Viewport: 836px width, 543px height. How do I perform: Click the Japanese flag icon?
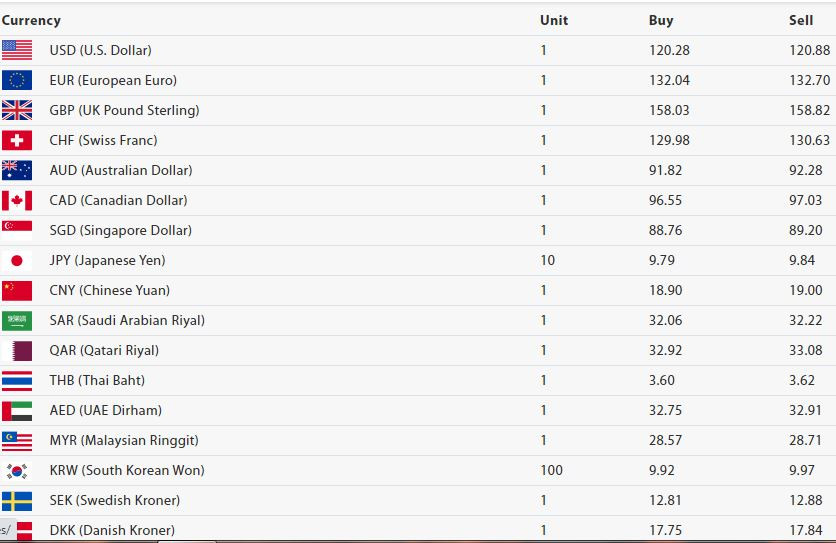(x=17, y=260)
